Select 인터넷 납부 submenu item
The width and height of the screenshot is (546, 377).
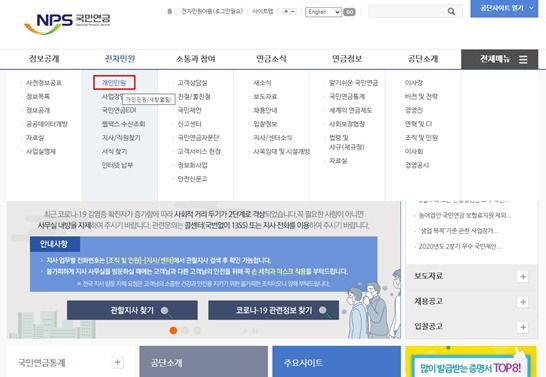click(117, 165)
